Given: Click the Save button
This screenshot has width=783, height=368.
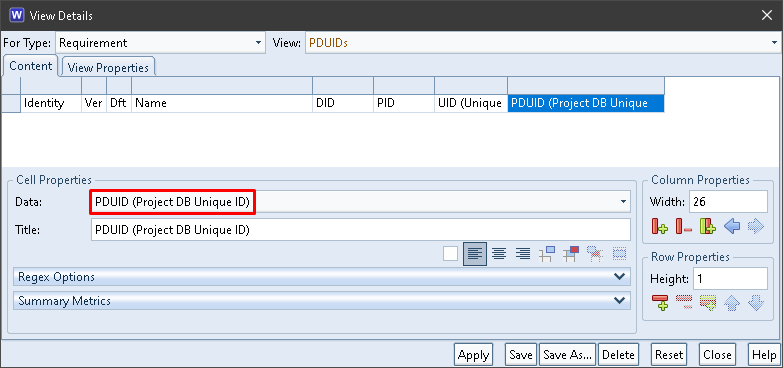Looking at the screenshot, I should [x=521, y=355].
